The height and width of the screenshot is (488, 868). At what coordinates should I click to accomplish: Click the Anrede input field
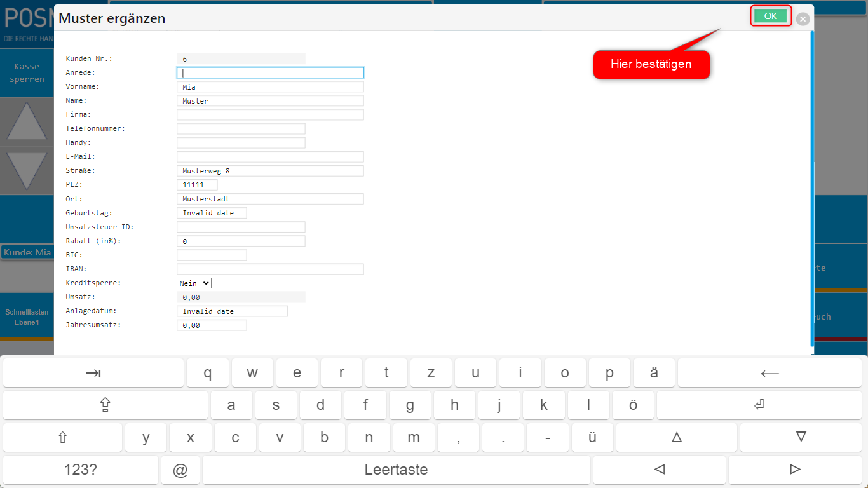point(270,72)
